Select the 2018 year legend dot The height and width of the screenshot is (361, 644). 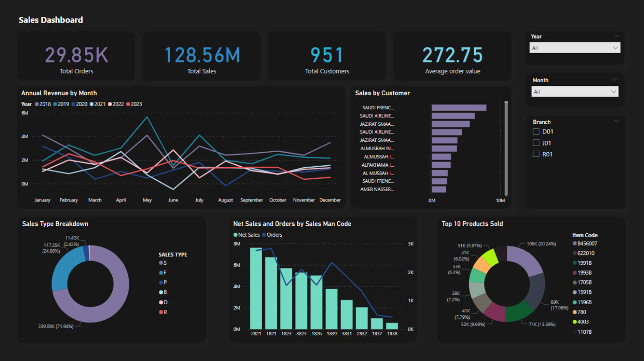[37, 104]
